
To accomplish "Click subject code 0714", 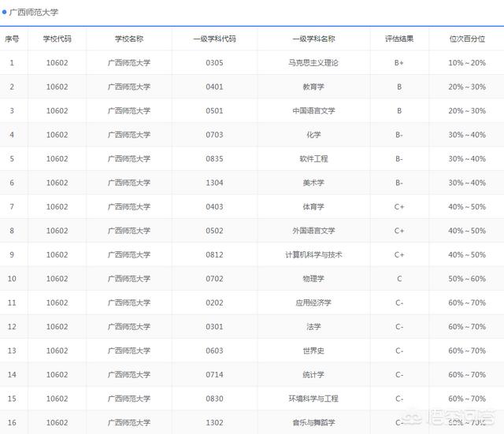I will [x=214, y=375].
